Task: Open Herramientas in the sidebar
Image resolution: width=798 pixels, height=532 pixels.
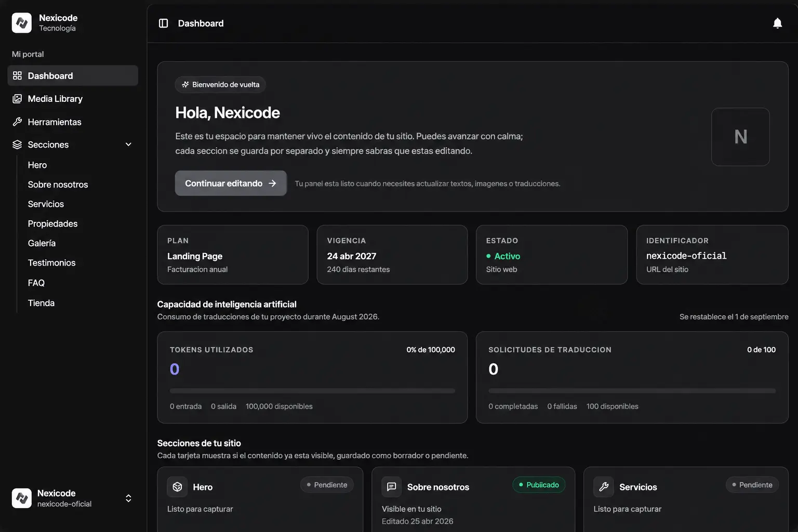Action: (x=73, y=122)
